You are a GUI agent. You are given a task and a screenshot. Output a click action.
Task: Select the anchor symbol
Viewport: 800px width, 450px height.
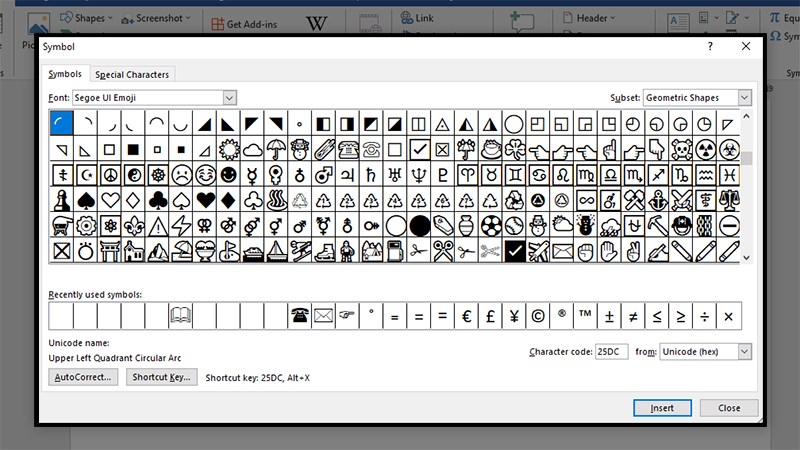pyautogui.click(x=657, y=201)
